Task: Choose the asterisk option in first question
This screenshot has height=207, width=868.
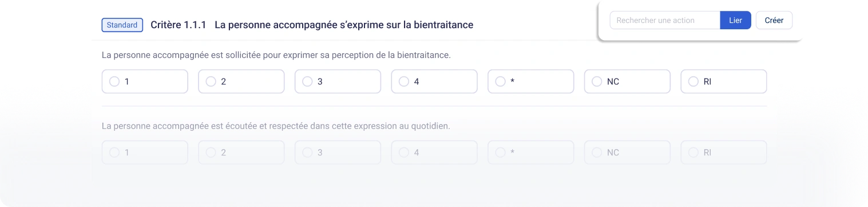Action: 530,81
